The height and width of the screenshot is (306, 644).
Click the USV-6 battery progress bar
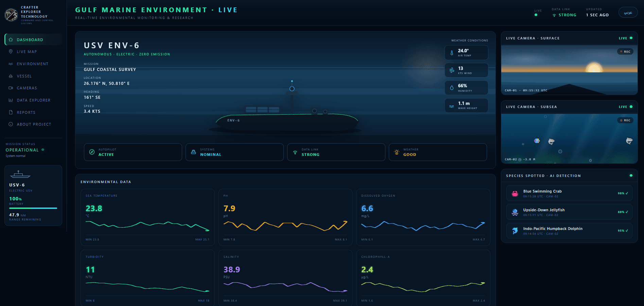pyautogui.click(x=33, y=208)
